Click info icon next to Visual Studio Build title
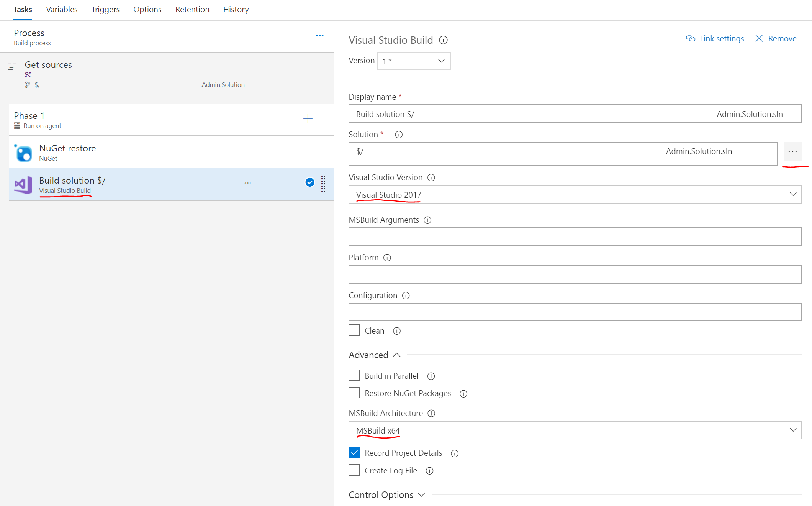 click(x=443, y=40)
